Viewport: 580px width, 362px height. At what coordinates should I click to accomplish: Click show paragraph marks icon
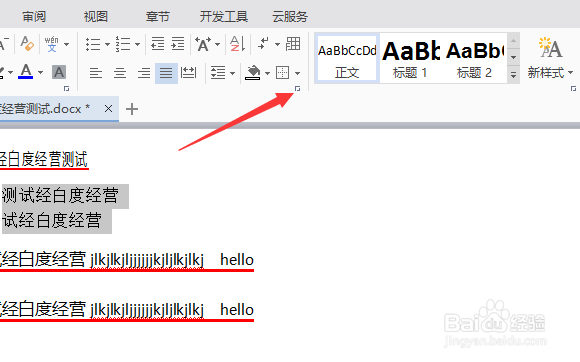(263, 44)
